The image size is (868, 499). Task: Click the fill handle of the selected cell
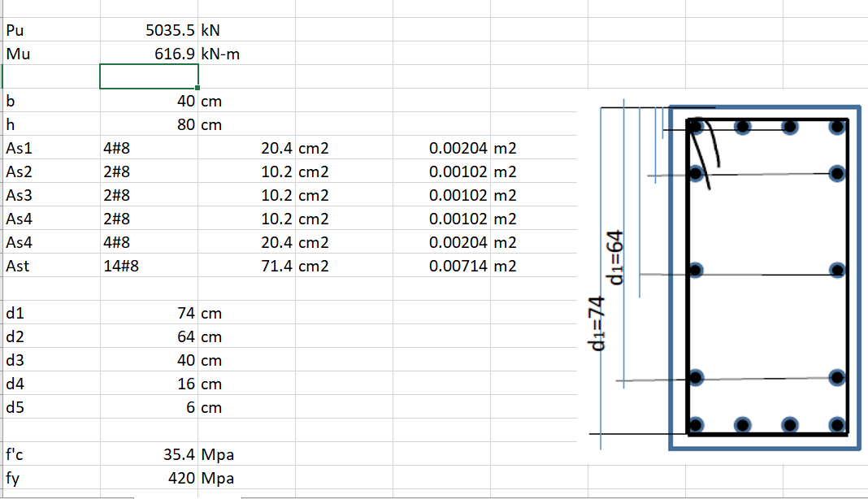(197, 88)
